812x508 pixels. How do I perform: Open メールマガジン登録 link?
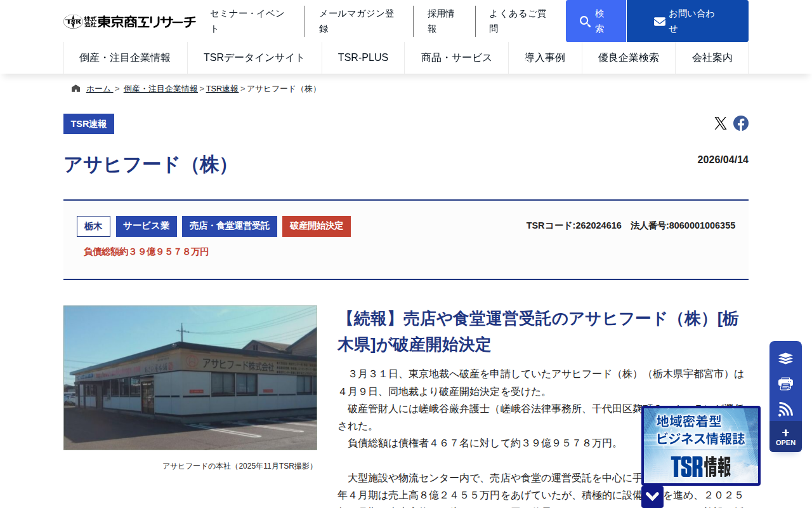coord(357,21)
